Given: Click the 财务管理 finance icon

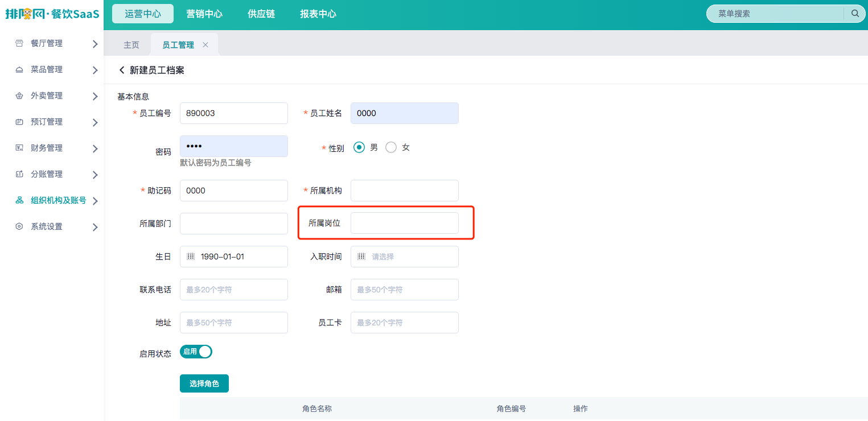Looking at the screenshot, I should 19,148.
